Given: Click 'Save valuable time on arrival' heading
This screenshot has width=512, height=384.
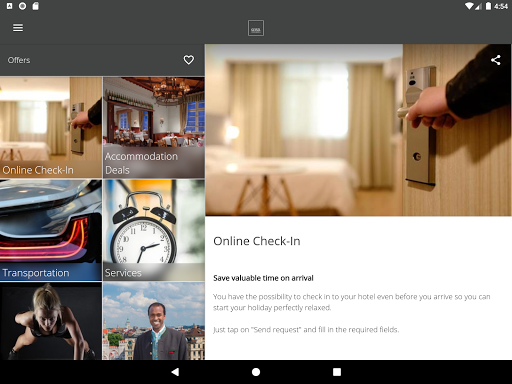Looking at the screenshot, I should point(263,278).
